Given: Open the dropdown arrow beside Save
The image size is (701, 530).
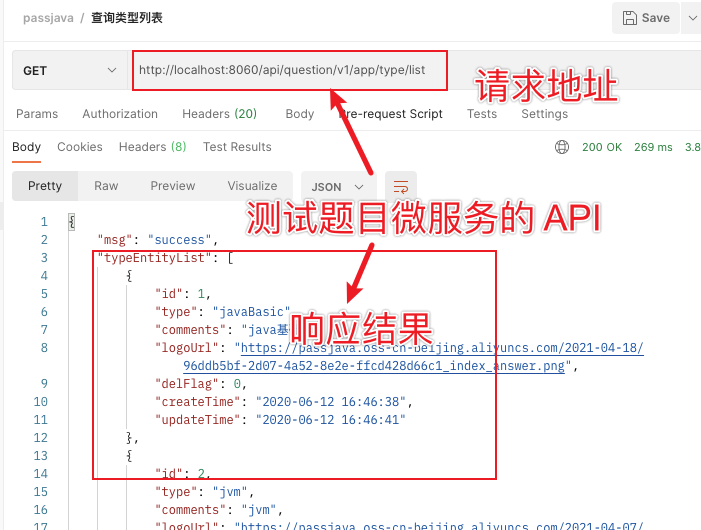Looking at the screenshot, I should click(x=692, y=18).
